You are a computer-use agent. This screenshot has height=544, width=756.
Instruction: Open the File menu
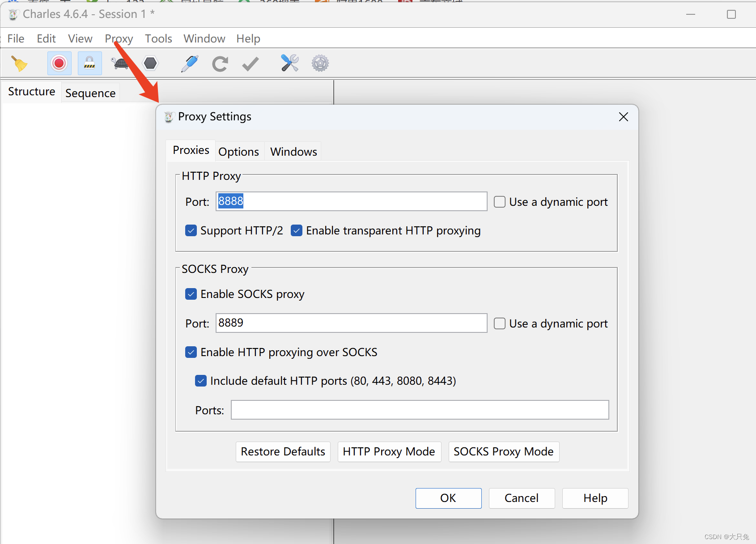[16, 38]
